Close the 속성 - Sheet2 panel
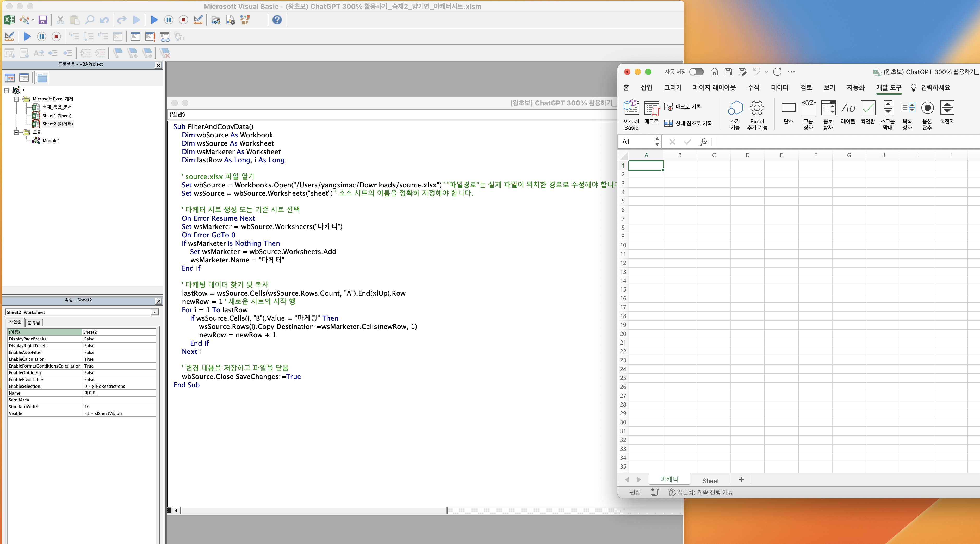Viewport: 980px width, 544px height. click(x=159, y=301)
